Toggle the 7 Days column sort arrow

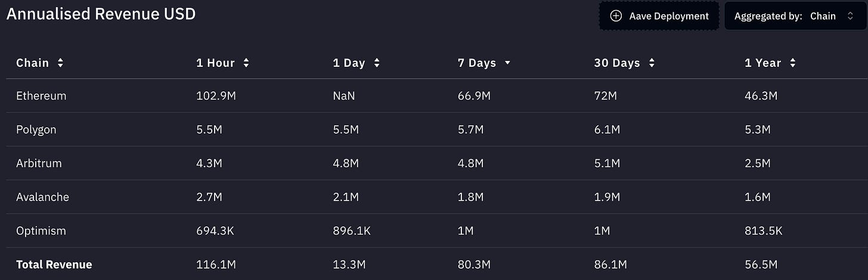click(507, 63)
